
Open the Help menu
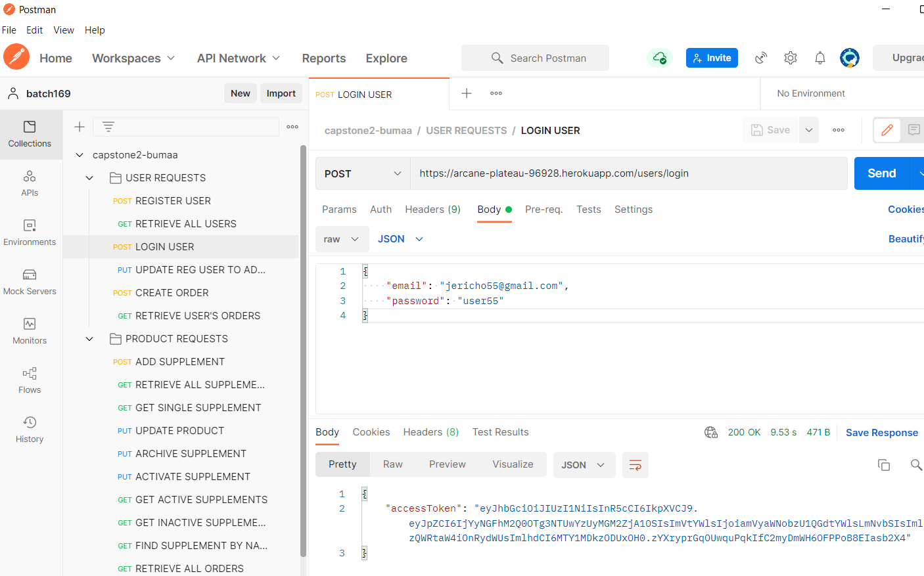click(95, 30)
